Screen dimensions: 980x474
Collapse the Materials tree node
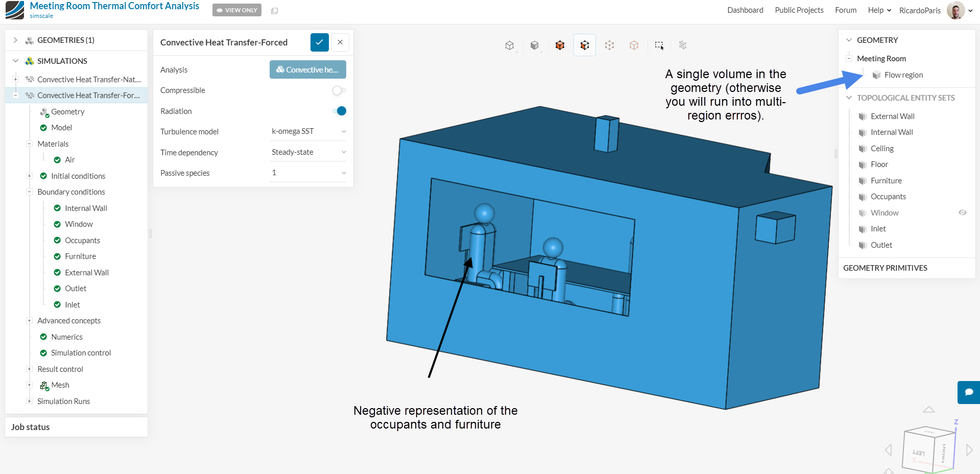pyautogui.click(x=30, y=144)
